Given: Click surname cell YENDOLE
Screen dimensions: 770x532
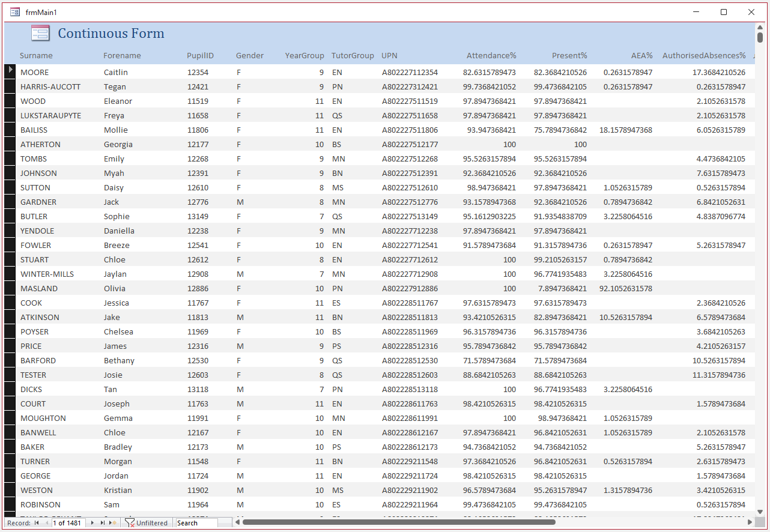Looking at the screenshot, I should coord(37,231).
